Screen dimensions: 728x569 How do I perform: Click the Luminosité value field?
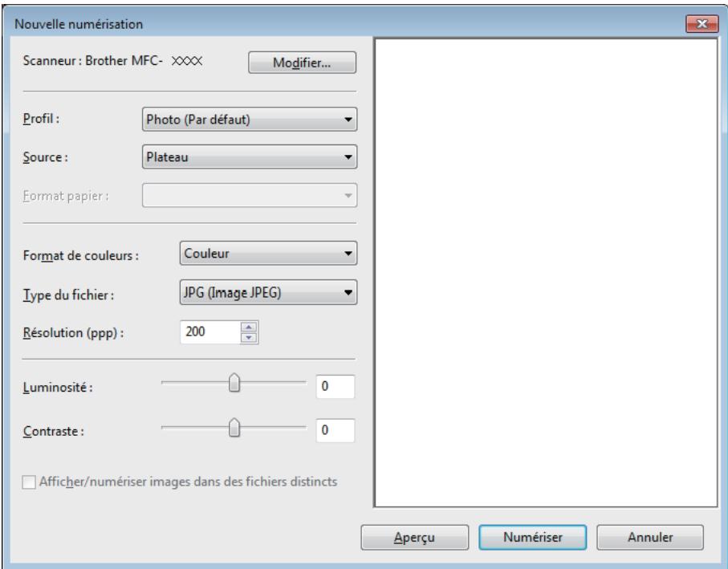336,386
